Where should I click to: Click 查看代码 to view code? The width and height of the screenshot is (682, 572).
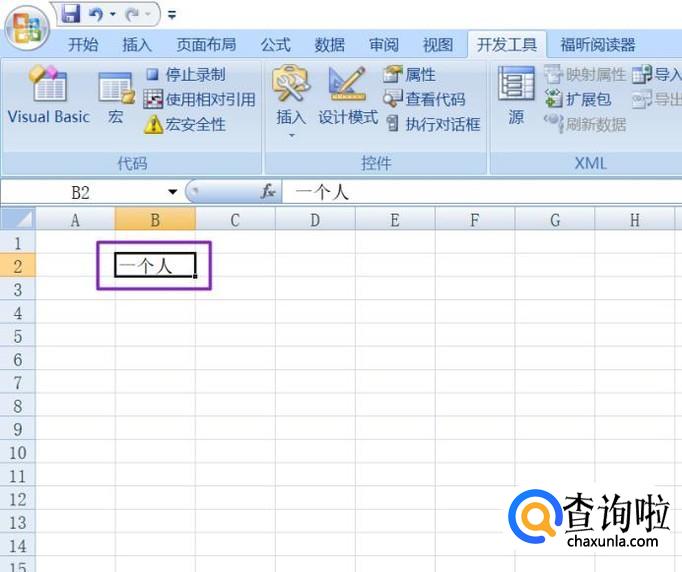click(425, 100)
